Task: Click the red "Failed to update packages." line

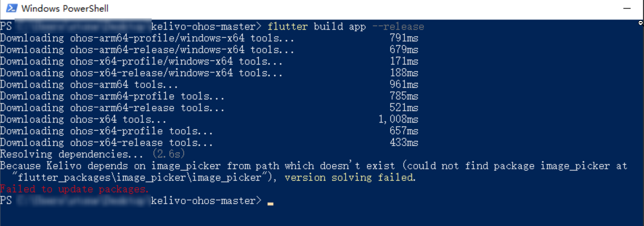Action: pos(74,189)
